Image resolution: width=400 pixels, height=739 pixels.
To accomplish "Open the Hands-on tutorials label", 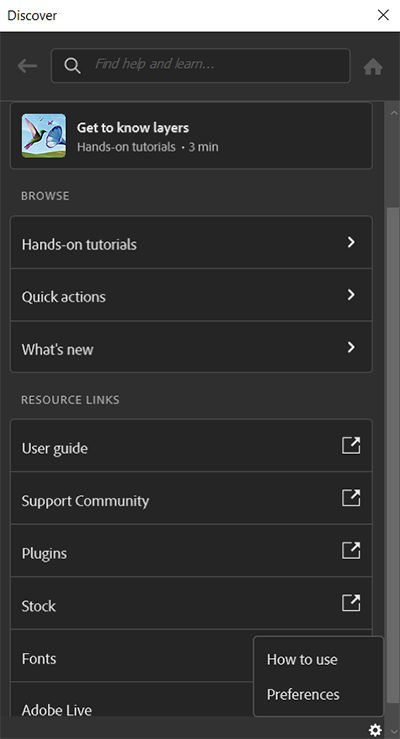I will coord(79,245).
